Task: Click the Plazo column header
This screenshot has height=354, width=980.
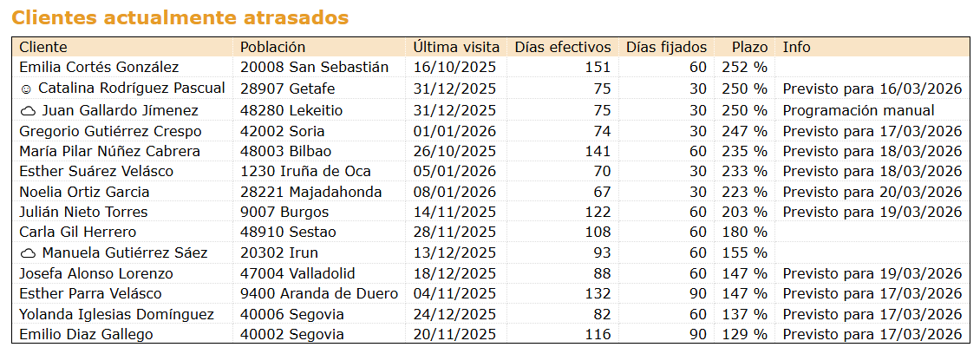Action: click(749, 47)
